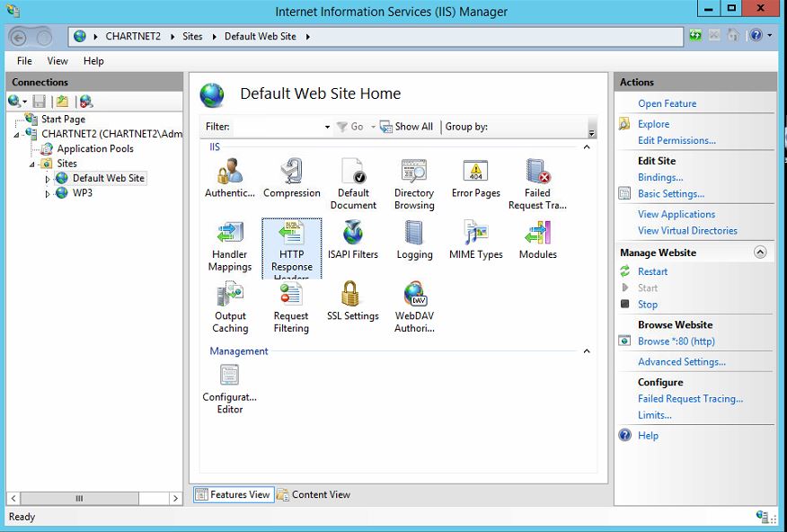Click View Applications link

coord(676,214)
